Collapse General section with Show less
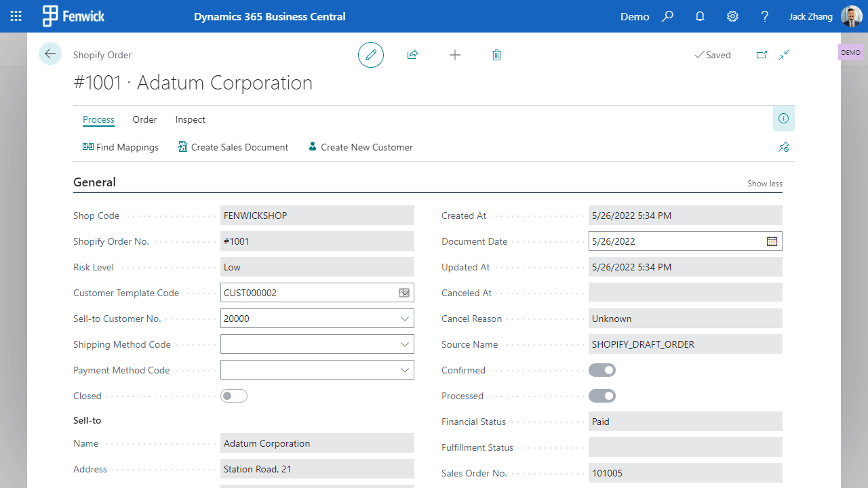 point(765,184)
